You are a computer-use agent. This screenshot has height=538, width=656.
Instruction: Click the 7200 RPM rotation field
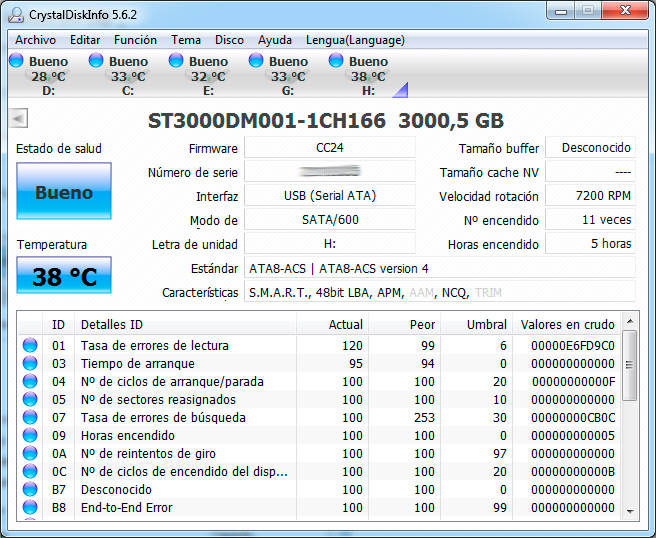pyautogui.click(x=590, y=196)
